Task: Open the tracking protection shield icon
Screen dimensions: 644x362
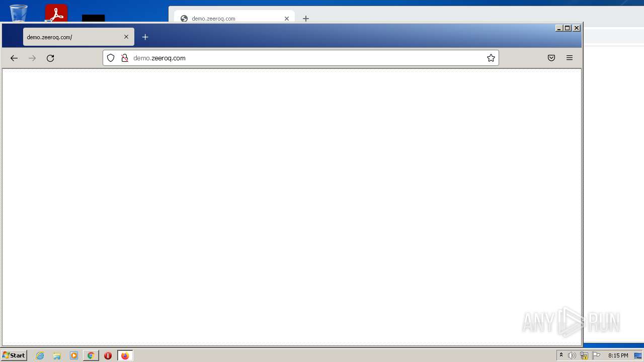Action: [111, 58]
